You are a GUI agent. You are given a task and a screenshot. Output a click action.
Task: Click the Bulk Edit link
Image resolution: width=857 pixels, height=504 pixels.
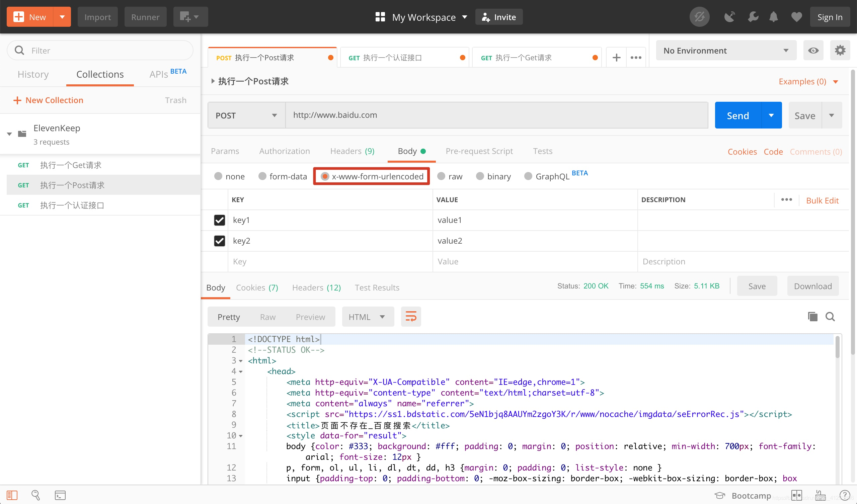(822, 200)
